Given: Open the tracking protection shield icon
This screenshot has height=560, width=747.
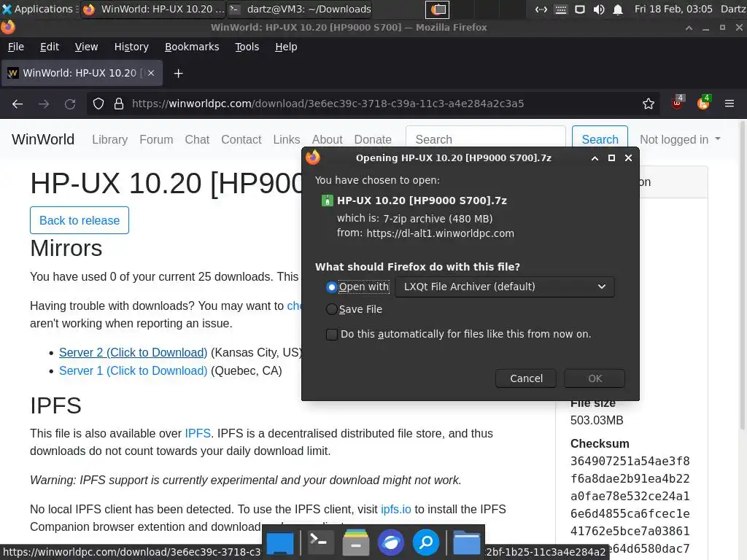Looking at the screenshot, I should pyautogui.click(x=98, y=104).
